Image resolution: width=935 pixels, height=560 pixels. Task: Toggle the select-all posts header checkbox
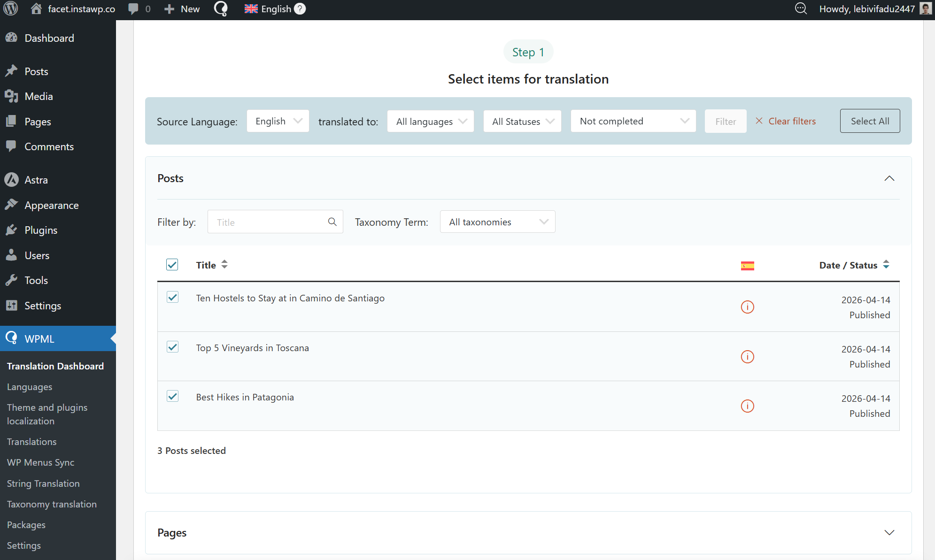point(172,265)
